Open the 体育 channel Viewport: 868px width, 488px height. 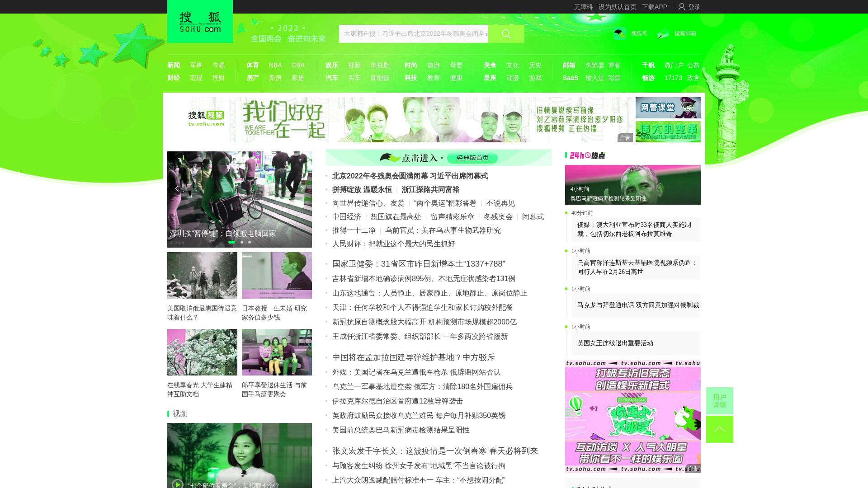(x=253, y=65)
